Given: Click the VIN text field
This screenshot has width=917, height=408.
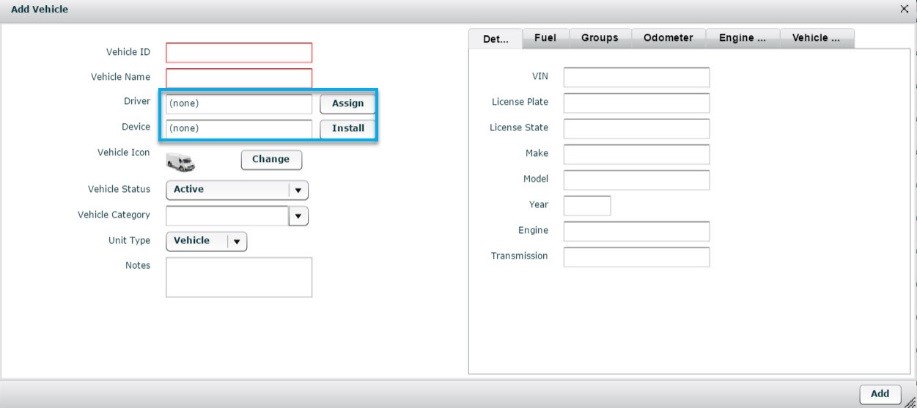Looking at the screenshot, I should click(x=636, y=77).
